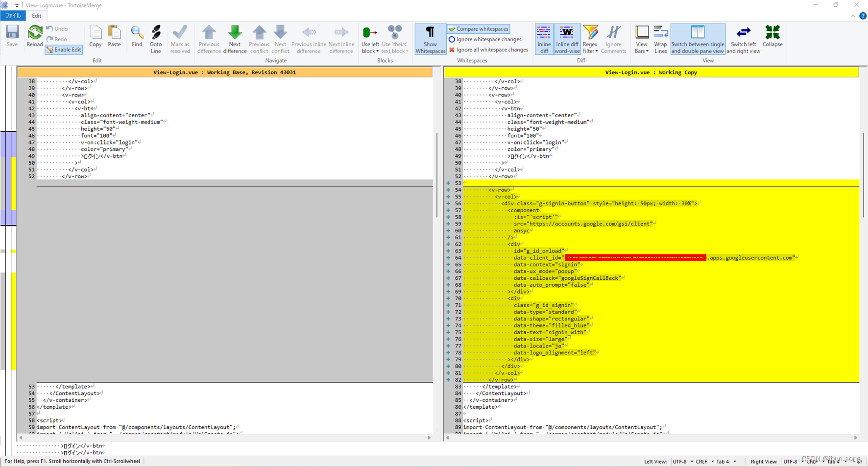Image resolution: width=868 pixels, height=467 pixels.
Task: Open the quick access toolbar dropdown
Action: (x=17, y=5)
